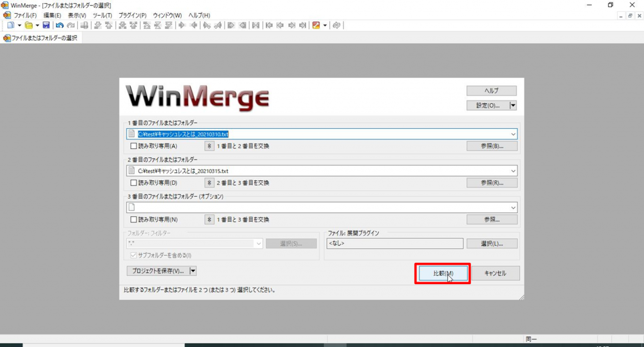The width and height of the screenshot is (644, 347).
Task: Click the 選択(L)... plugin button
Action: 492,243
